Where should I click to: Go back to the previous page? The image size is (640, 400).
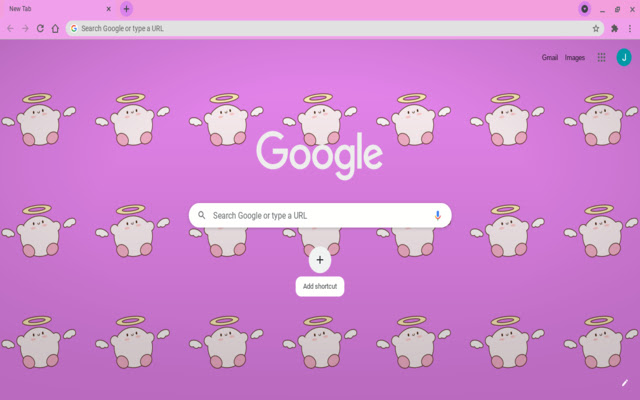tap(10, 28)
